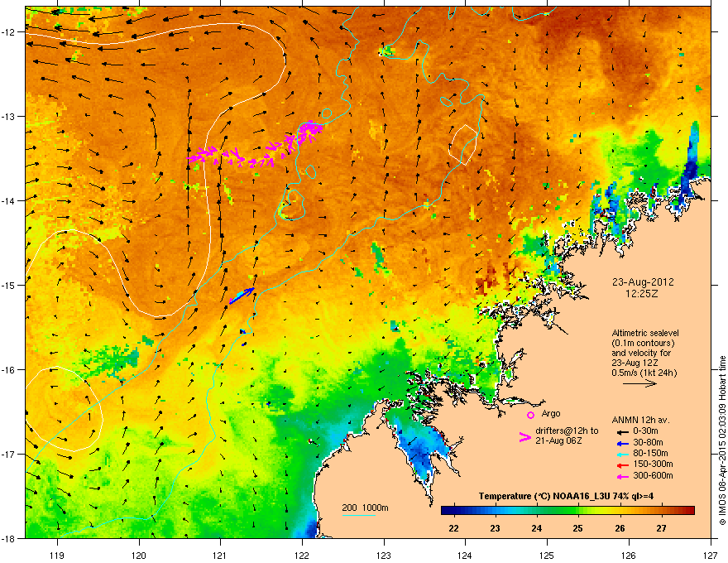Image resolution: width=728 pixels, height=563 pixels.
Task: Click the IMOS copyright timestamp text
Action: (x=722, y=440)
